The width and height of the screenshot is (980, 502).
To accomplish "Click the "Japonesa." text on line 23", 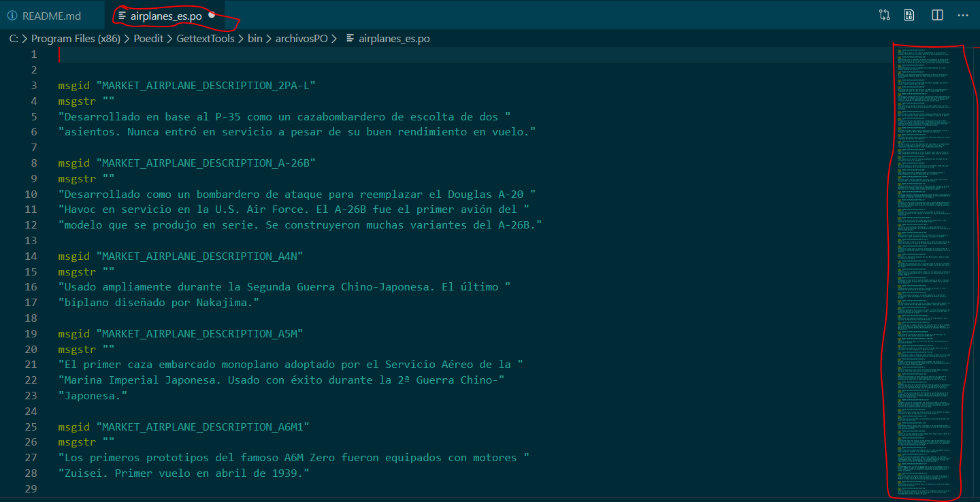I will [92, 396].
